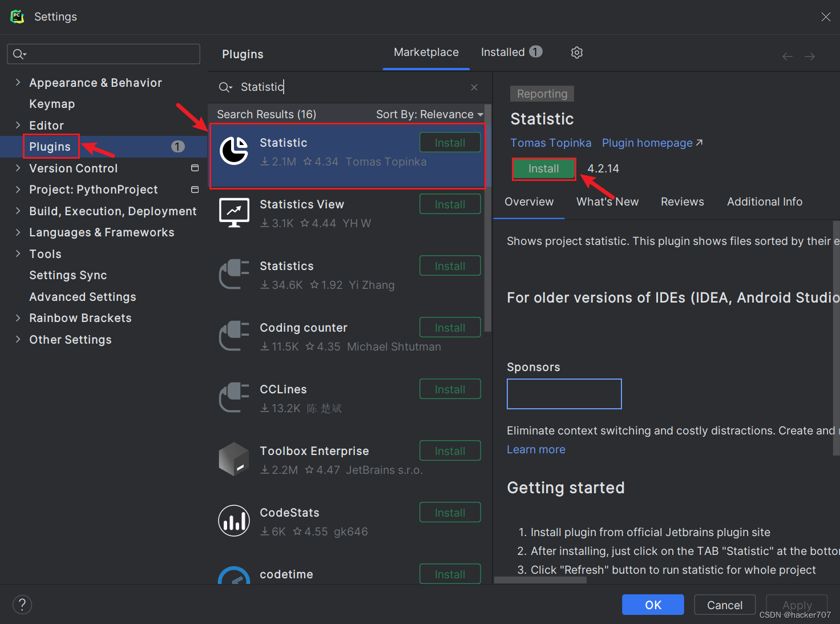This screenshot has height=624, width=840.
Task: Install the codetime plugin
Action: (450, 574)
